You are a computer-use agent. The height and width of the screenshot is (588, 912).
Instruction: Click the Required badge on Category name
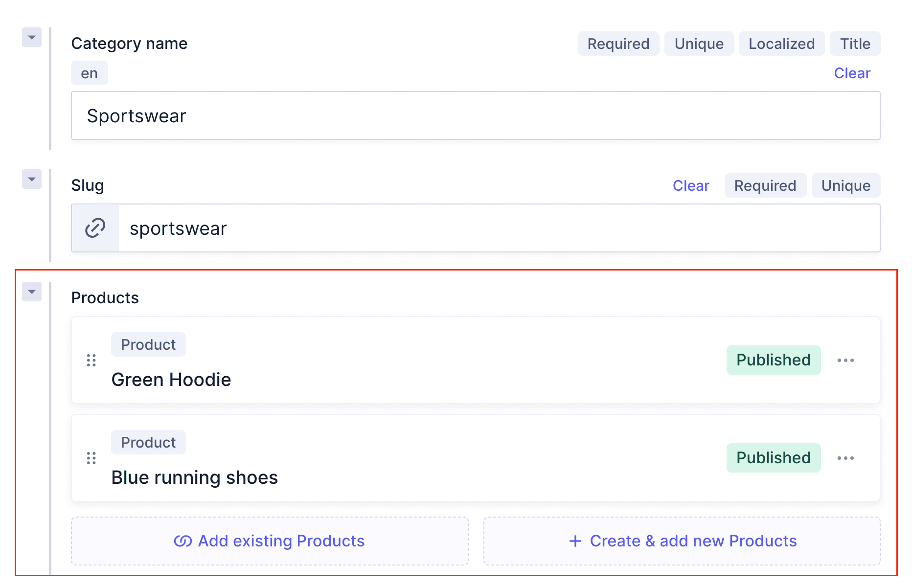point(618,44)
